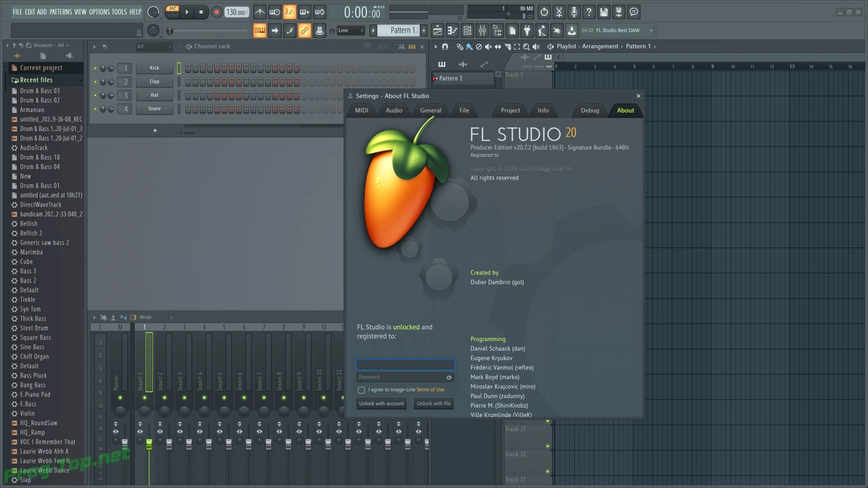Switch to the MIDI settings tab

[x=362, y=111]
